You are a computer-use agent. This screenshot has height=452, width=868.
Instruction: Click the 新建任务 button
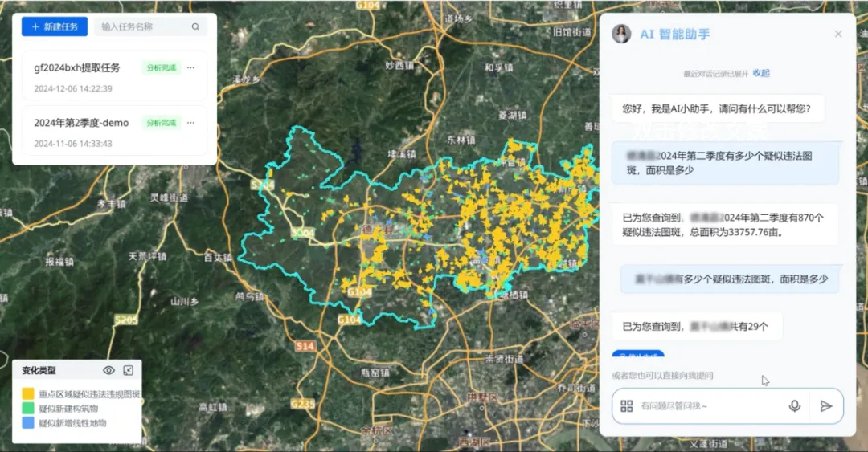pyautogui.click(x=55, y=26)
